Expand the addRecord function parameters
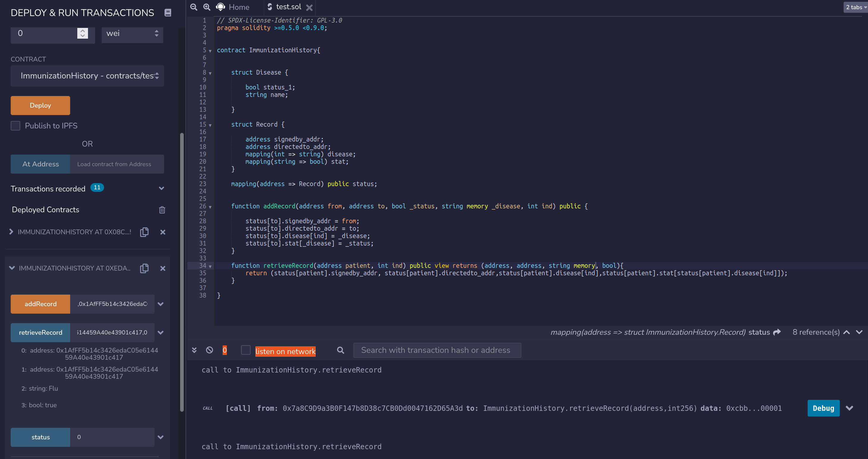868x459 pixels. tap(161, 304)
